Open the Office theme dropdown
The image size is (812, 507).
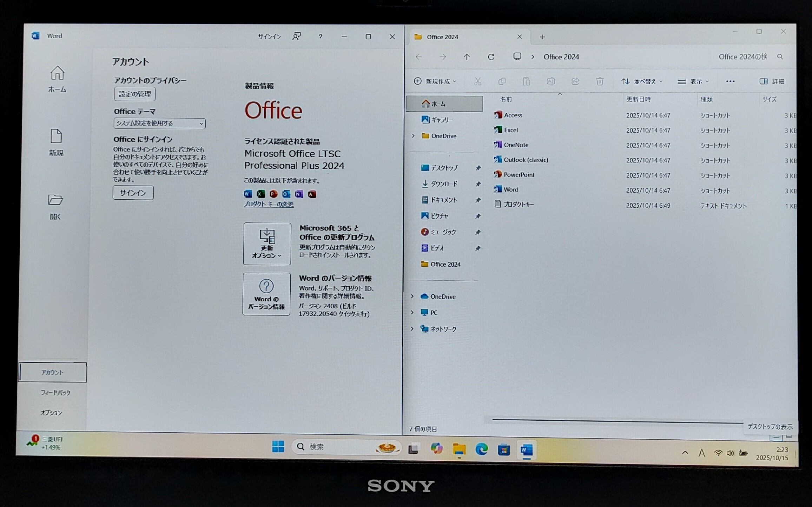159,123
